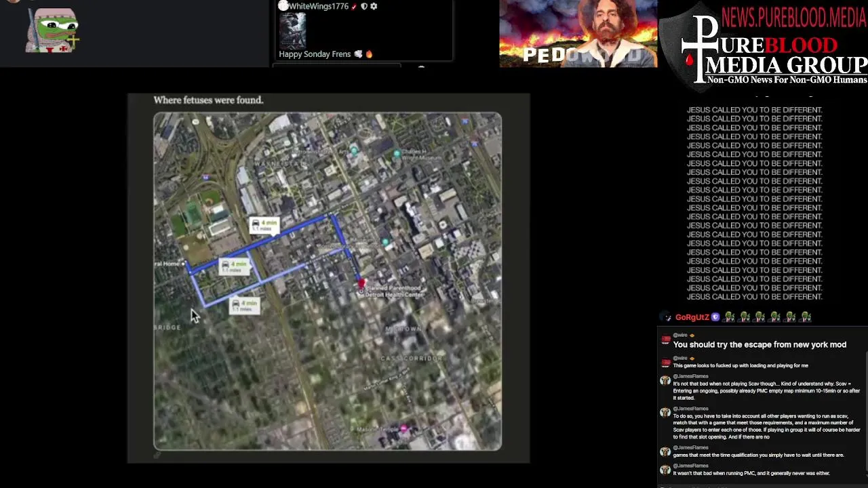Screen dimensions: 868x488
Task: Open the NEWS.PUREBLOOD.MEDIA address text
Action: (793, 17)
